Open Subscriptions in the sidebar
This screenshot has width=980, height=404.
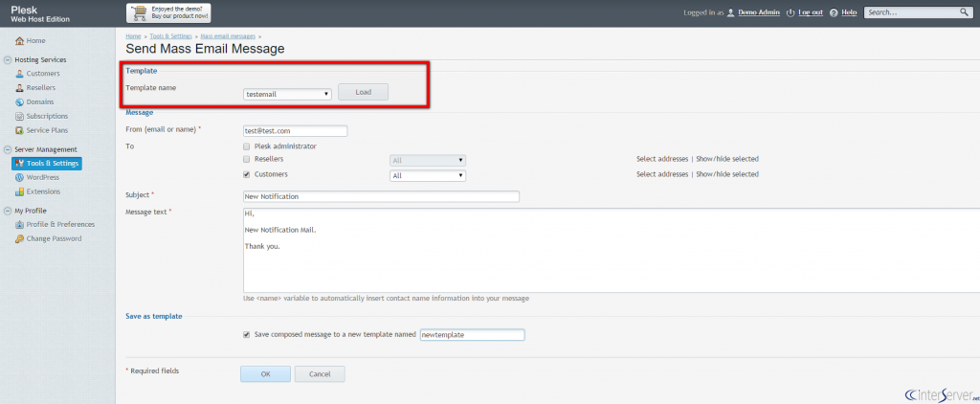tap(47, 117)
